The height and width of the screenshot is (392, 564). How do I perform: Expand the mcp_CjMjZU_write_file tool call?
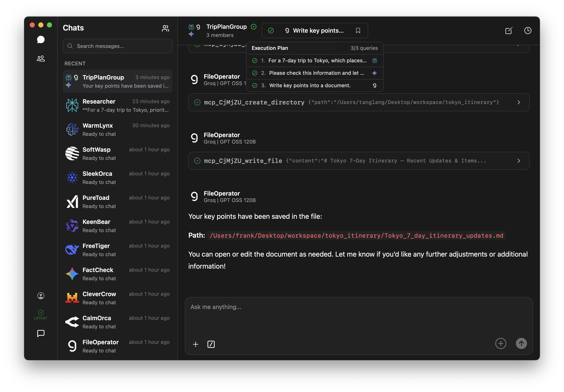point(359,161)
